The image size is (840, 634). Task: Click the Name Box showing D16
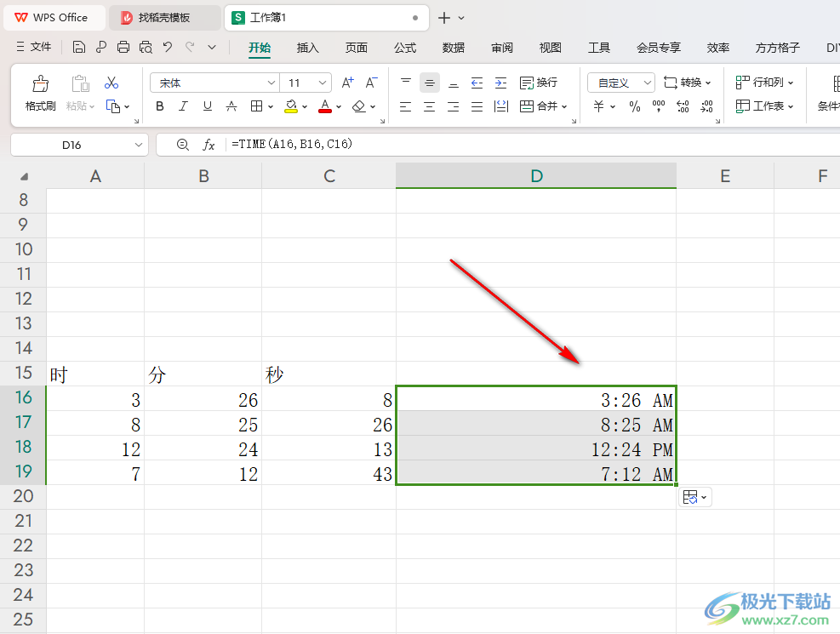[x=79, y=145]
